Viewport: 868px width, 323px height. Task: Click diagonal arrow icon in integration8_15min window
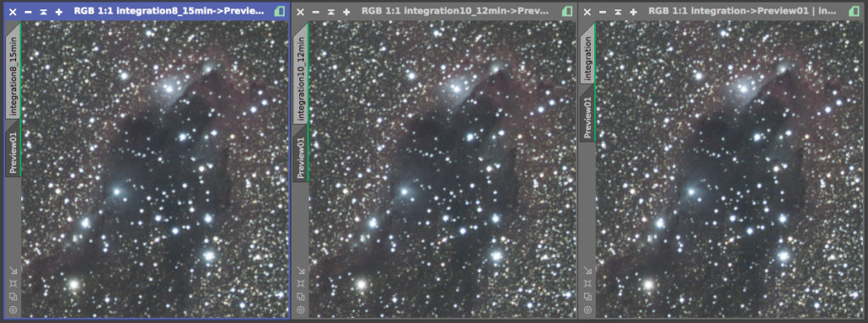coord(14,270)
